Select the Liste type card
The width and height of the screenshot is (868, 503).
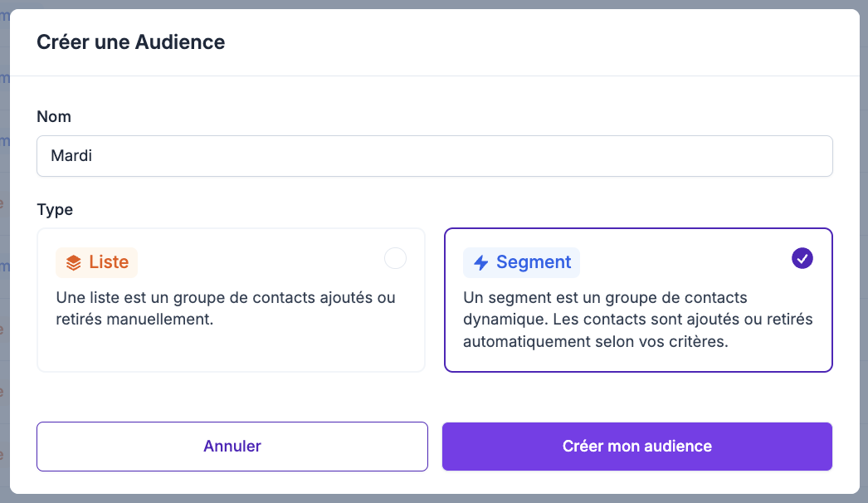[x=231, y=300]
